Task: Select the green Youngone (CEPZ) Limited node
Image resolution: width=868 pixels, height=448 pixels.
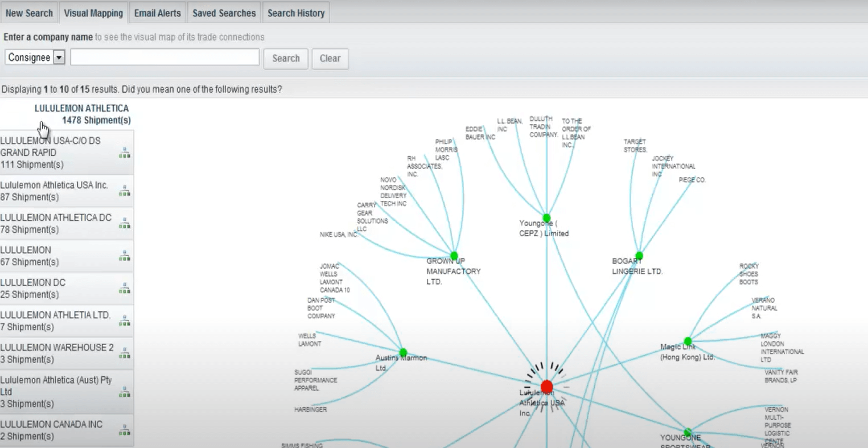Action: (x=546, y=218)
